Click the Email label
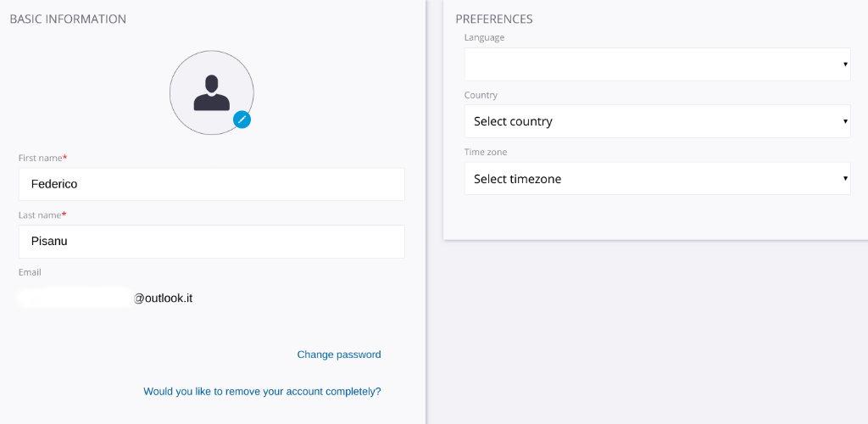Viewport: 868px width, 424px height. [30, 272]
